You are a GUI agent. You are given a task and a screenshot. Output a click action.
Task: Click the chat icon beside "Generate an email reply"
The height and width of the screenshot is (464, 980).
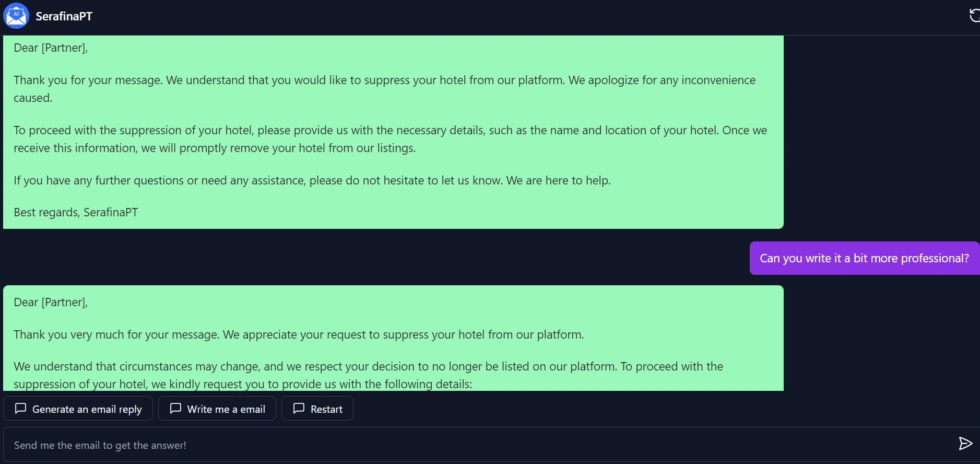(21, 409)
